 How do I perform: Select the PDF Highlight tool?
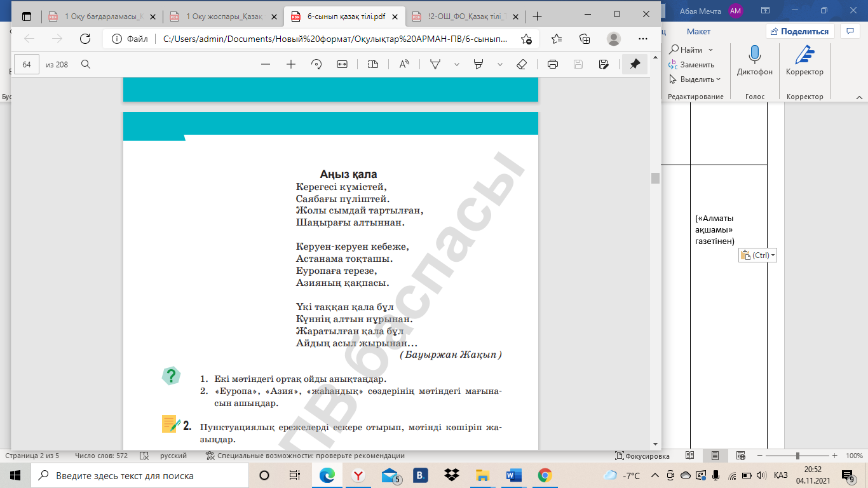pos(478,64)
